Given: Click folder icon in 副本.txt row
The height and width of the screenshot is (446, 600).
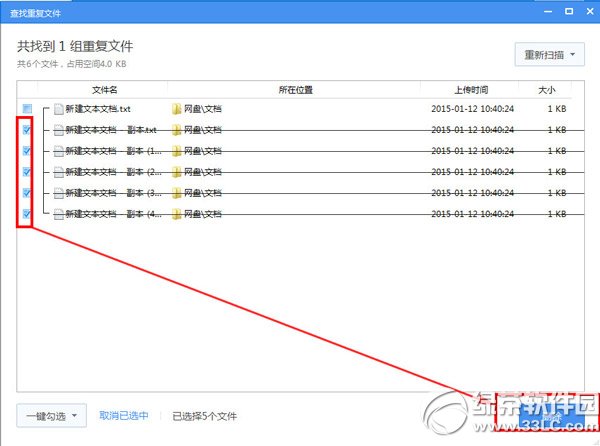Looking at the screenshot, I should point(176,130).
